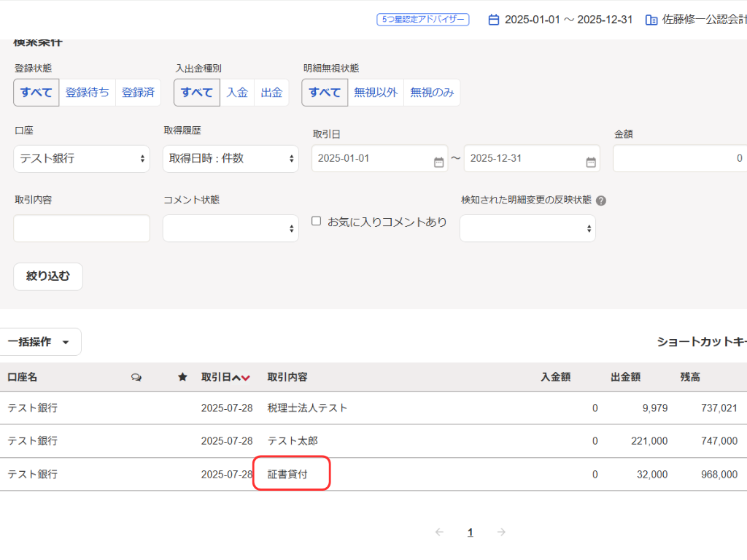Click the 5つ星認定アドバイザー badge
Screen dimensions: 747x560
pyautogui.click(x=423, y=20)
